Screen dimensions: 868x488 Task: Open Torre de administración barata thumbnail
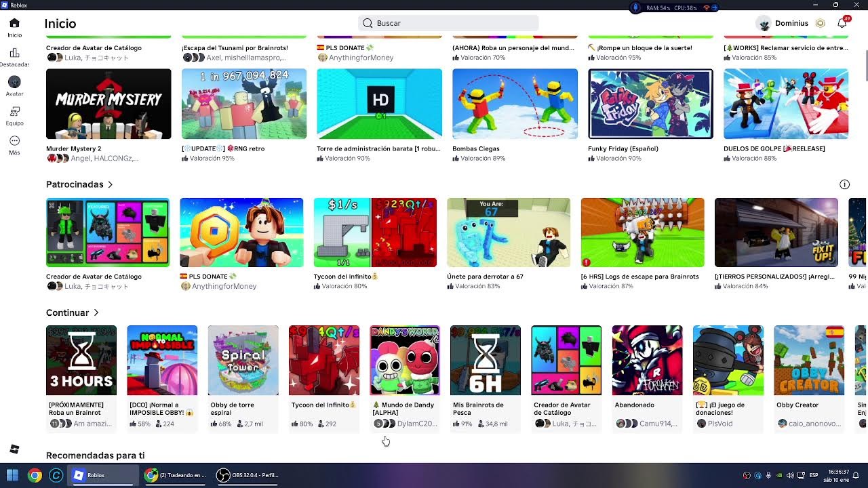pos(380,104)
